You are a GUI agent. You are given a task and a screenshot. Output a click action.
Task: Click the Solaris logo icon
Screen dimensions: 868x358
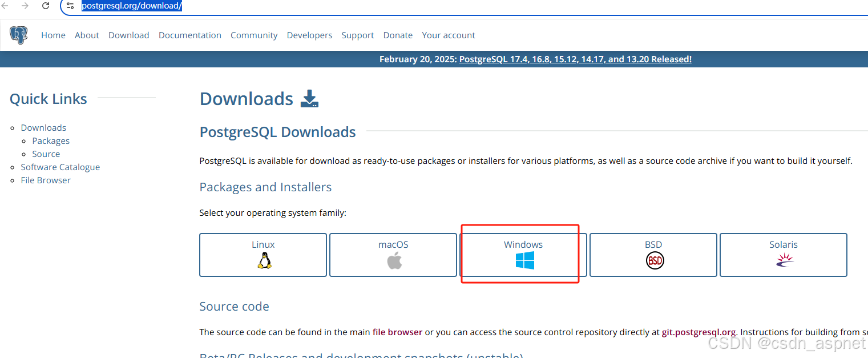tap(785, 261)
